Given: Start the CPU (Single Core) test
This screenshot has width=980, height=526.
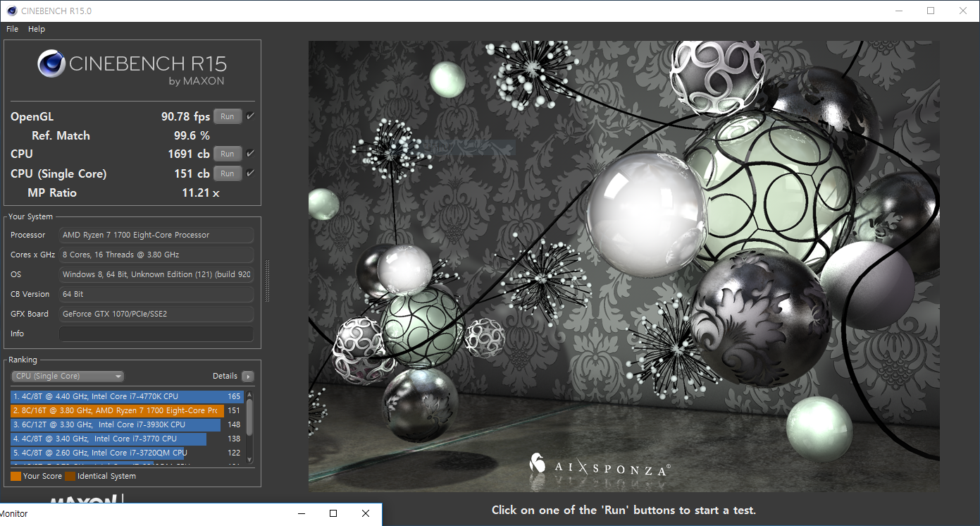Looking at the screenshot, I should coord(228,173).
